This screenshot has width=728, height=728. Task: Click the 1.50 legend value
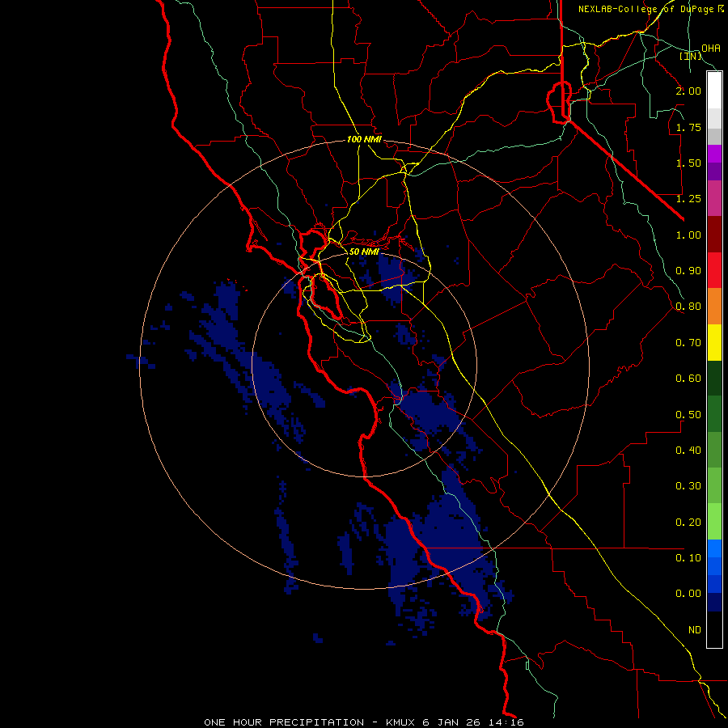688,163
